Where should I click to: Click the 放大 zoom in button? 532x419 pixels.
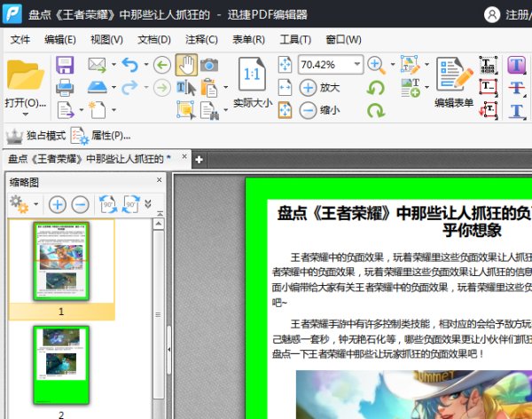(319, 88)
